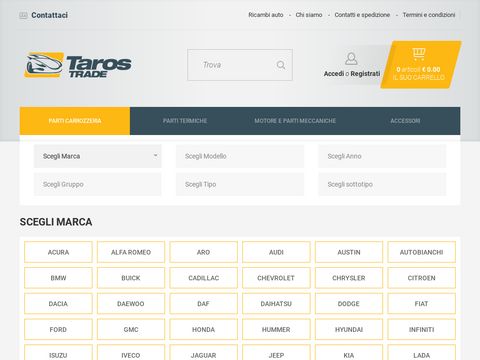Pick the DODGE brand
Screen dimensions: 480x360
pyautogui.click(x=349, y=304)
